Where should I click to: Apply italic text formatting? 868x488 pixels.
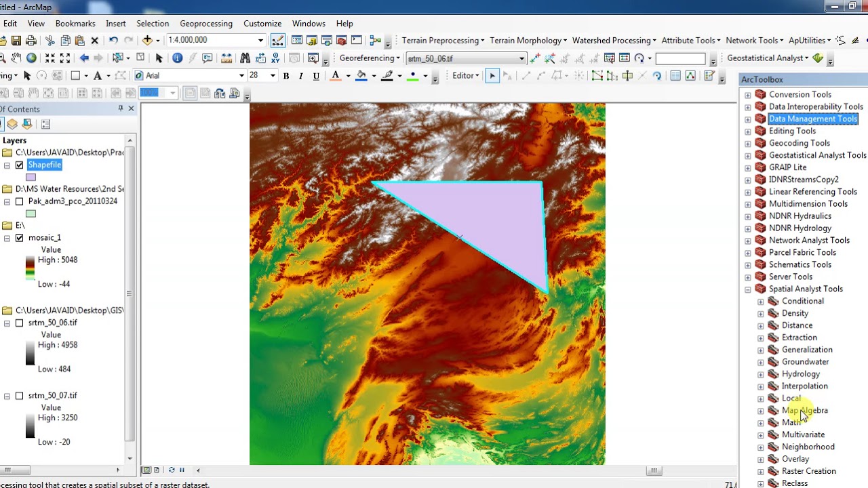[x=300, y=76]
